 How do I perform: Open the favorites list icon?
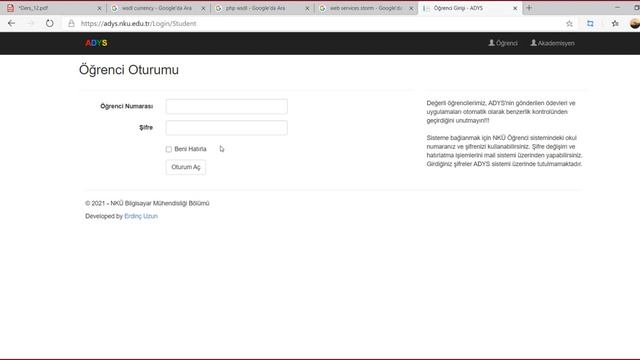tap(615, 24)
